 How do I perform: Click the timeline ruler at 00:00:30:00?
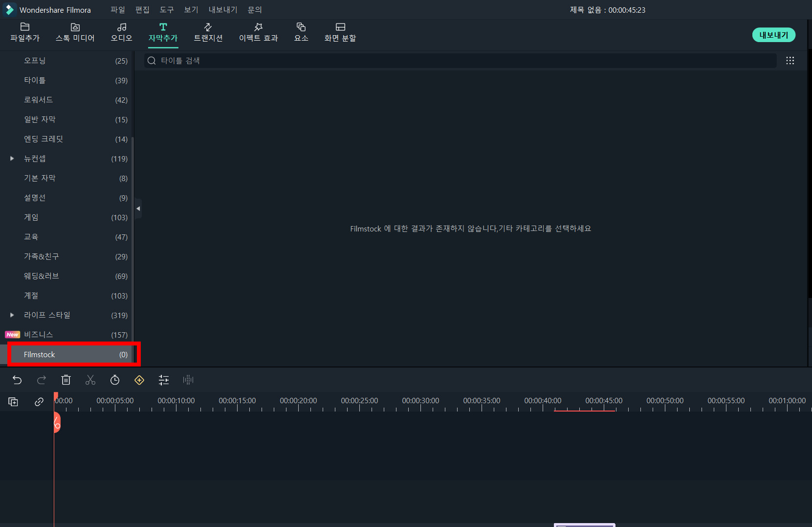tap(420, 401)
